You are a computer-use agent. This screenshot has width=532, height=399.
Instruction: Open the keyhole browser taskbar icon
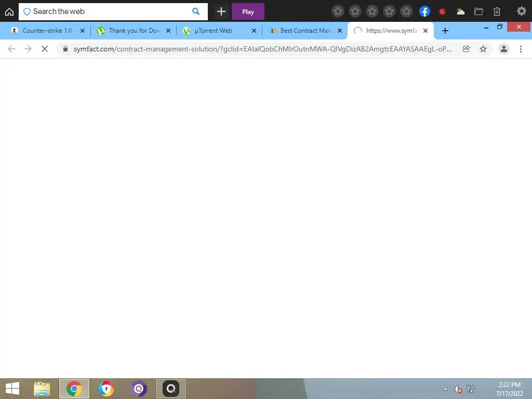(x=106, y=389)
